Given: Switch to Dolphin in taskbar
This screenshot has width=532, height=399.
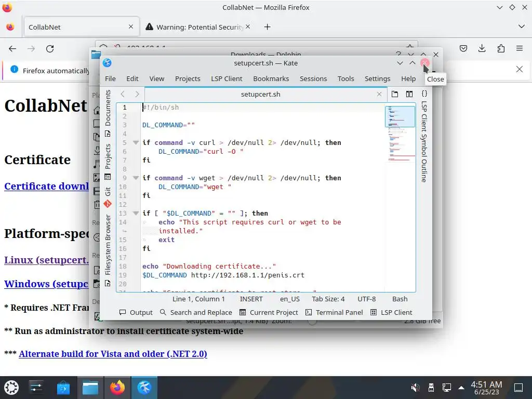Looking at the screenshot, I should point(90,388).
